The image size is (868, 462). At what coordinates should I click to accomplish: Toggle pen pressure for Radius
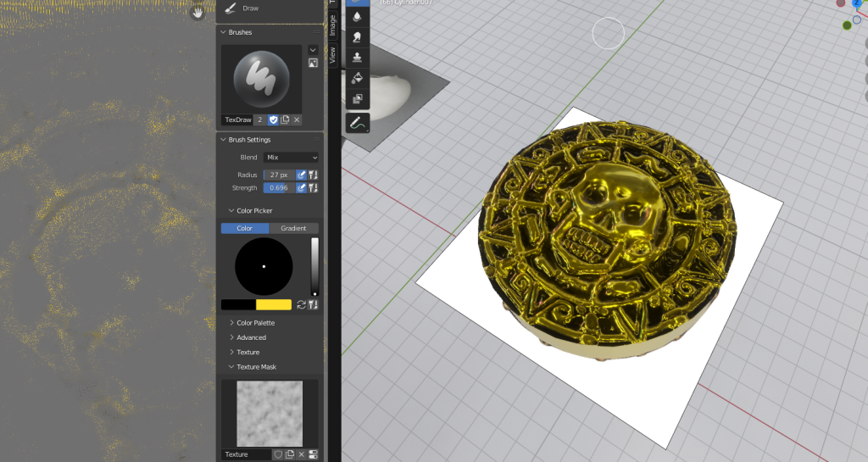point(301,175)
